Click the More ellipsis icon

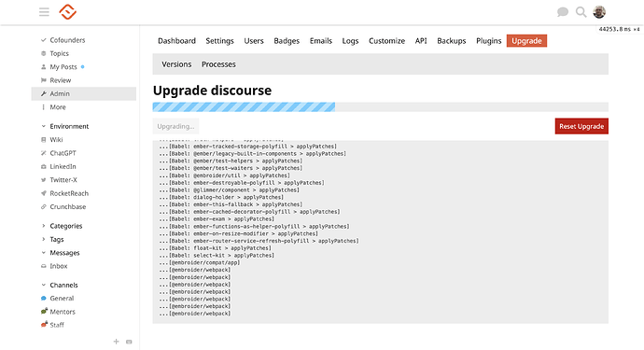click(44, 107)
